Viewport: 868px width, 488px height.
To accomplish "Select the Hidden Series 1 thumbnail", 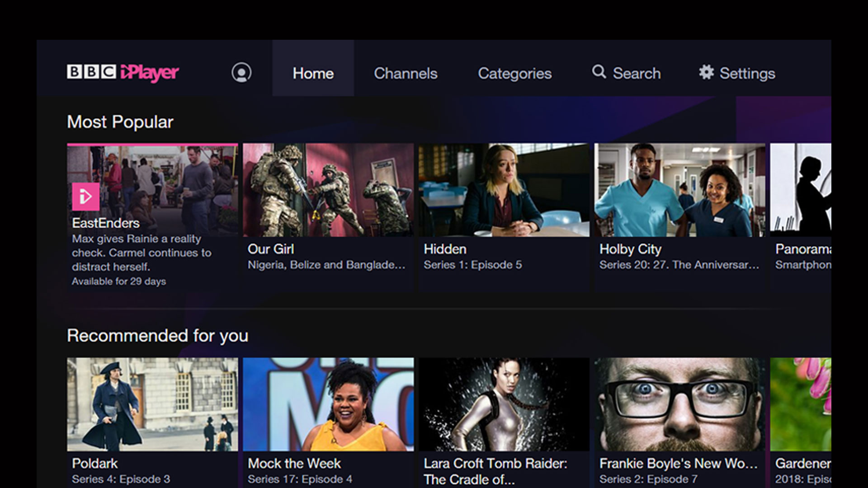I will click(x=504, y=190).
